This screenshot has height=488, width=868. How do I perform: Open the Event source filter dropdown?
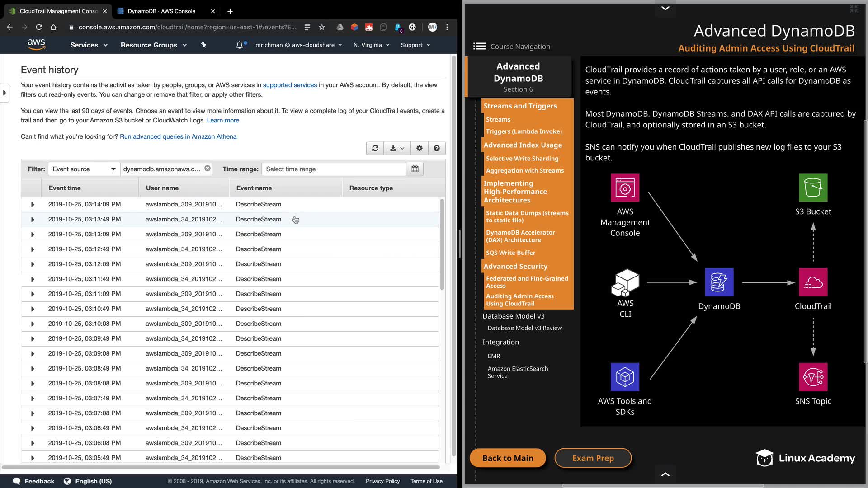84,169
